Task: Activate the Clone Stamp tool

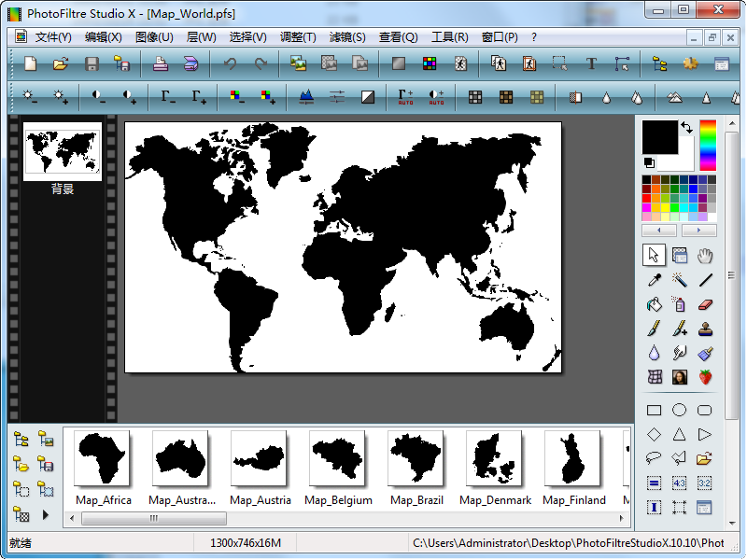Action: (705, 329)
